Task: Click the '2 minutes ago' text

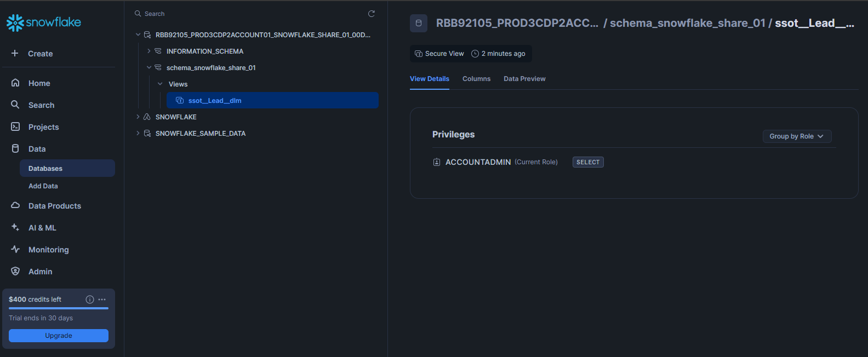Action: pyautogui.click(x=503, y=54)
